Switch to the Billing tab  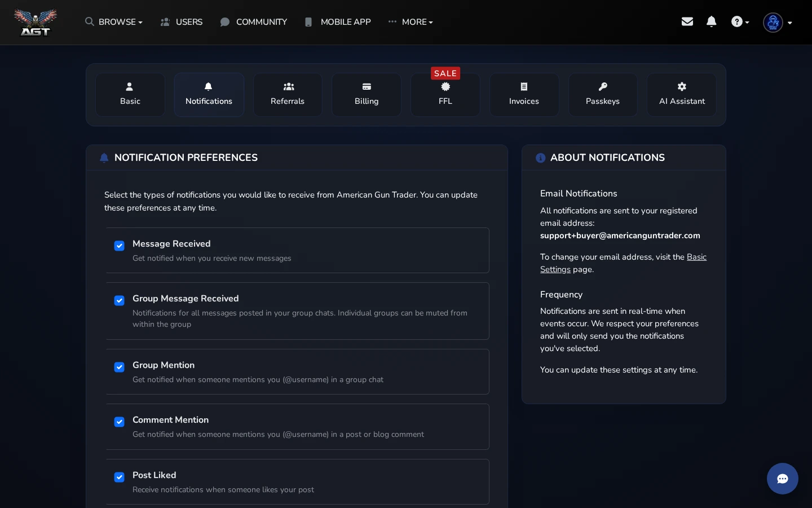point(367,95)
